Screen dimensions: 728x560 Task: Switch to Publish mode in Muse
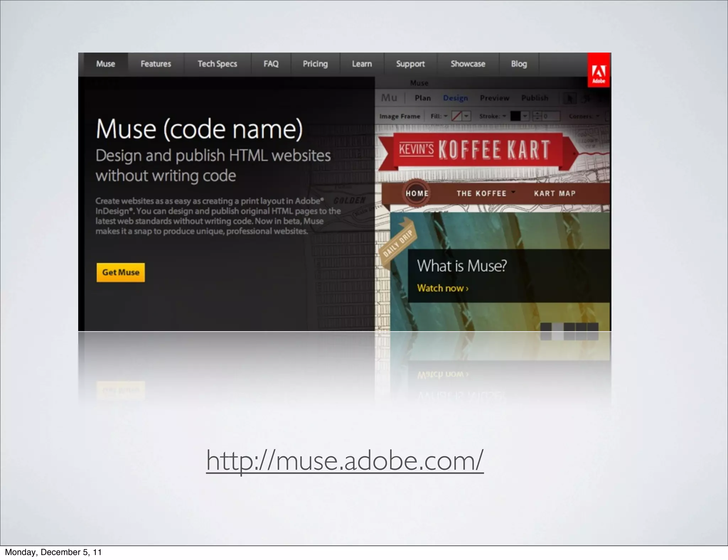click(535, 98)
